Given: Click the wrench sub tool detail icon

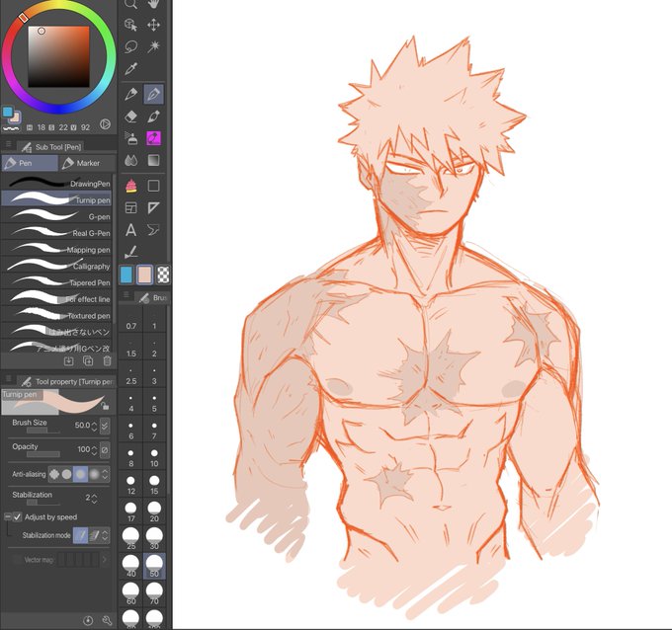Looking at the screenshot, I should (x=107, y=620).
